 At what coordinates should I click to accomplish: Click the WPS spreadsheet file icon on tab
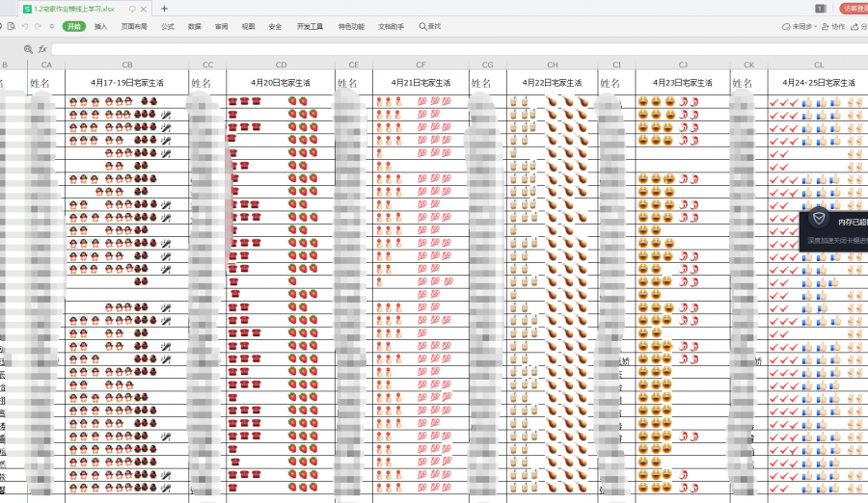click(x=27, y=9)
